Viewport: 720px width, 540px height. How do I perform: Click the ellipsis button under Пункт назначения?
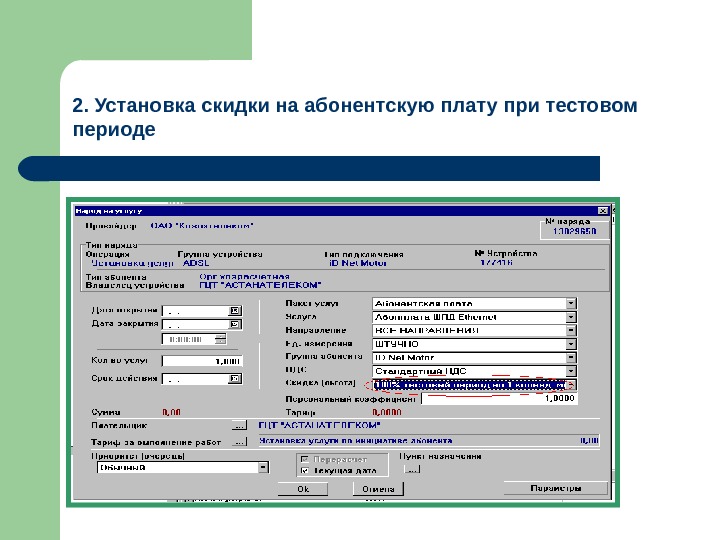[x=412, y=469]
